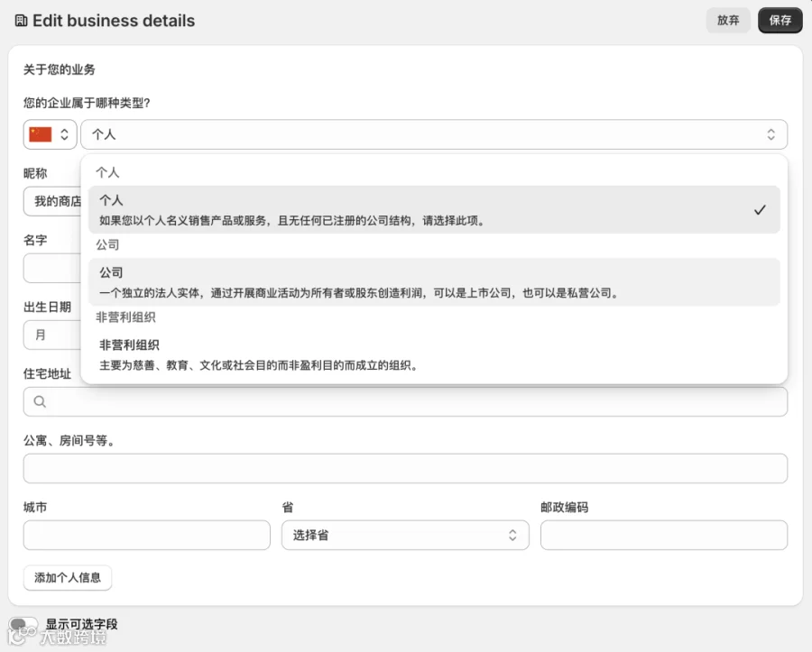Click the up-down arrows of province select

point(512,535)
